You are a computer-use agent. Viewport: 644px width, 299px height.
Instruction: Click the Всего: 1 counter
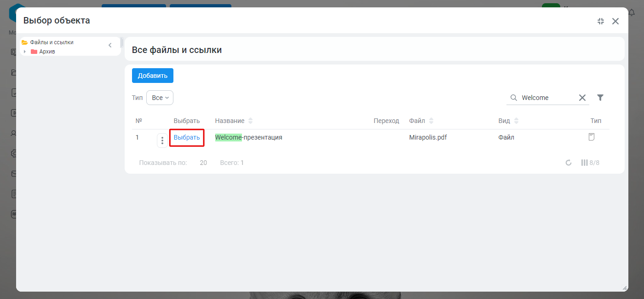point(232,163)
